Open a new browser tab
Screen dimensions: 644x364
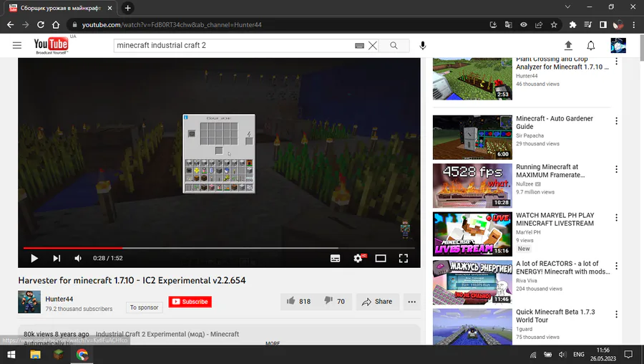tap(128, 8)
